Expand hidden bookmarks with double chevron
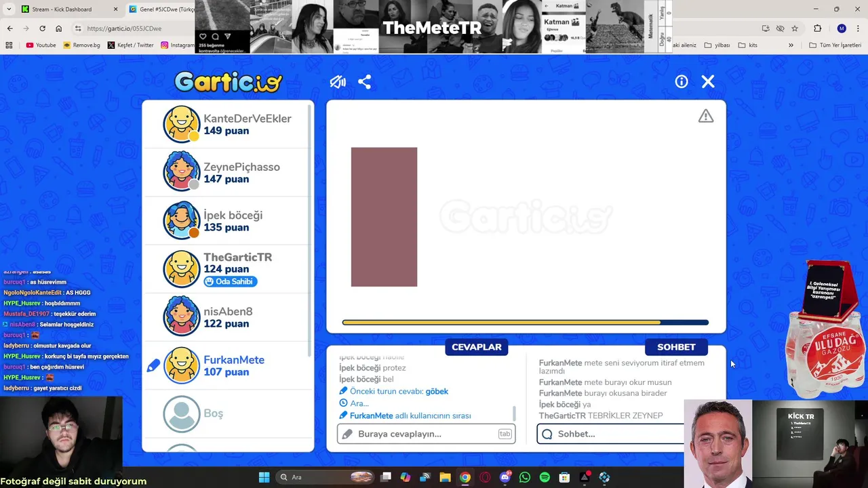This screenshot has height=488, width=868. [x=791, y=45]
